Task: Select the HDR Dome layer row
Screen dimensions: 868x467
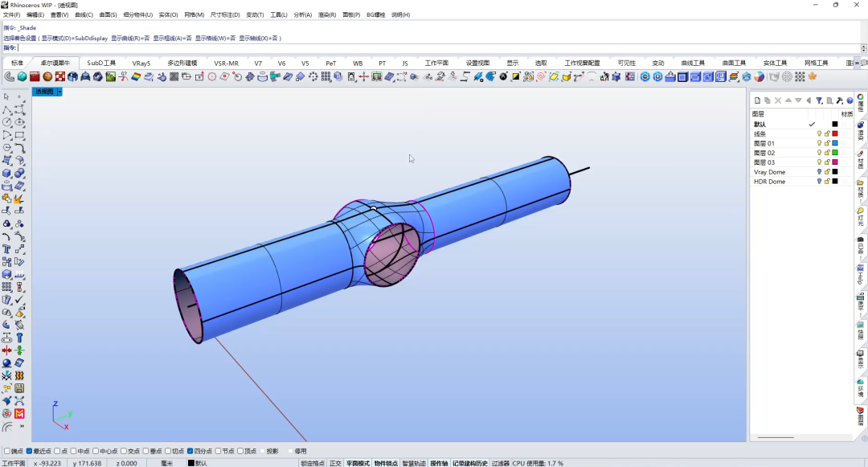Action: coord(801,182)
